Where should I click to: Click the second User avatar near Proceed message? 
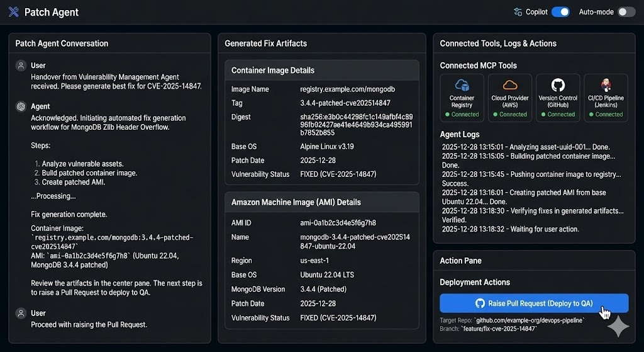click(x=21, y=313)
